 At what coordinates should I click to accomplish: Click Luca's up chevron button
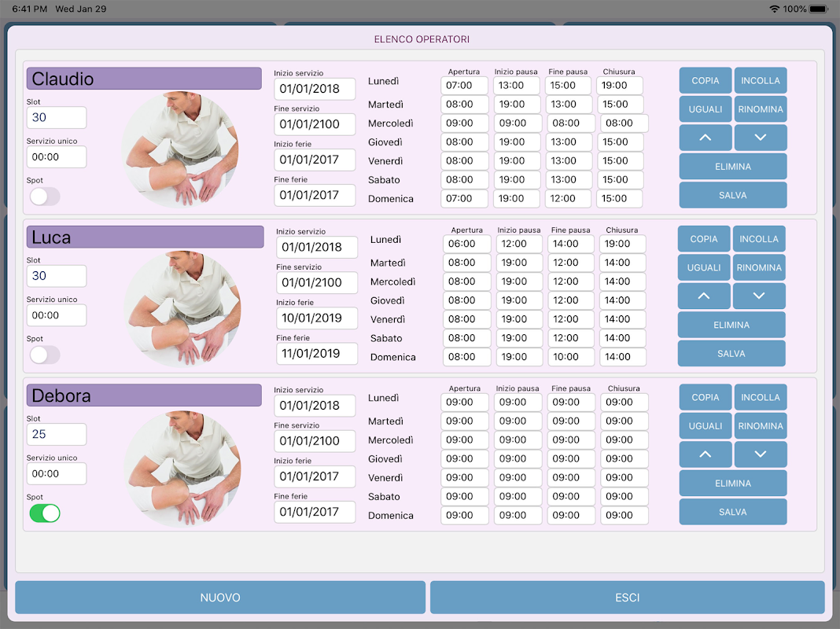(703, 296)
